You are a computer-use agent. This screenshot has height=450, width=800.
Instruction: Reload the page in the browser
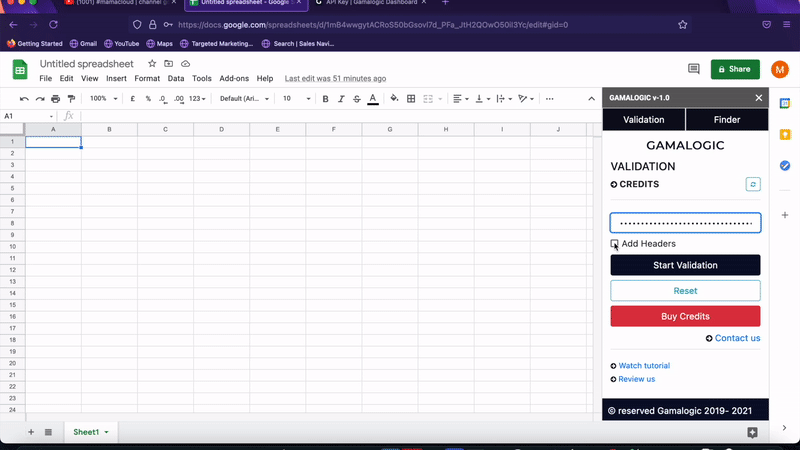(x=53, y=24)
